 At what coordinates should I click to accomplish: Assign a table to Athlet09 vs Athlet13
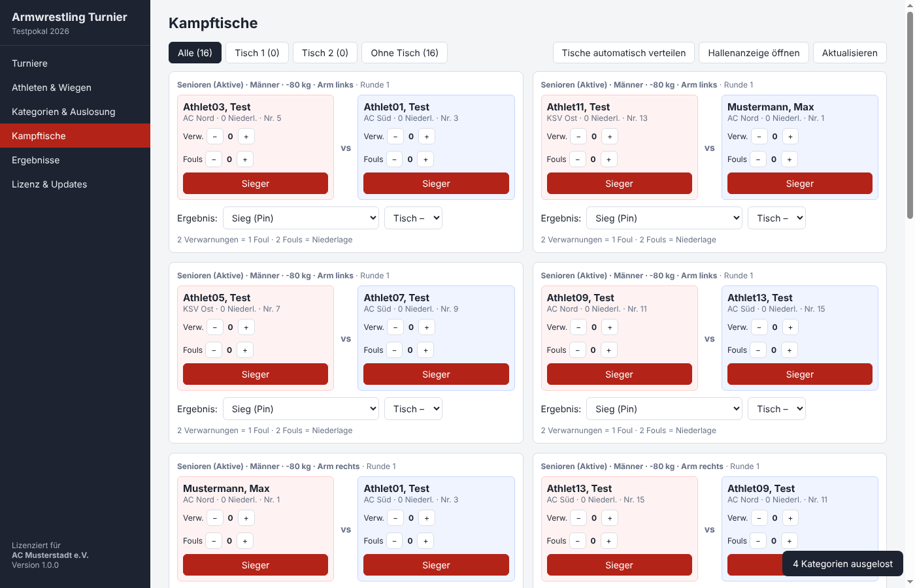776,409
